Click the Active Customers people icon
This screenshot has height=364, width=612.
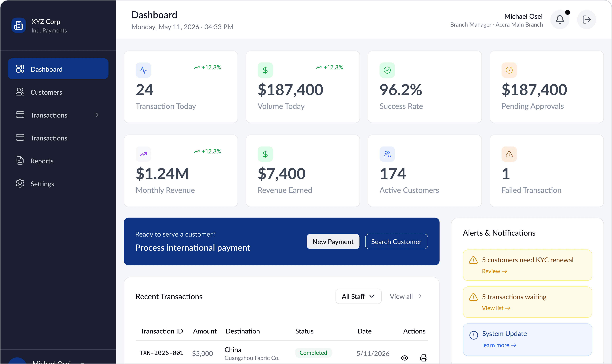point(387,154)
